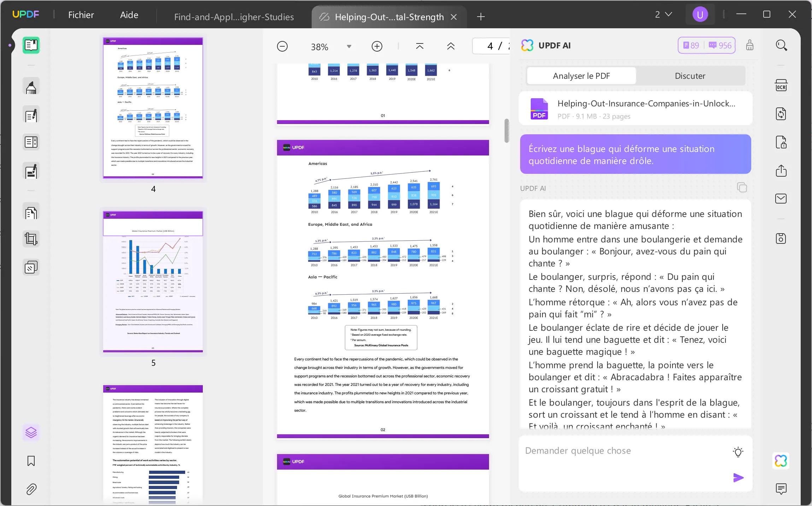Send the message to UPDF AI
The width and height of the screenshot is (812, 506).
pyautogui.click(x=738, y=478)
